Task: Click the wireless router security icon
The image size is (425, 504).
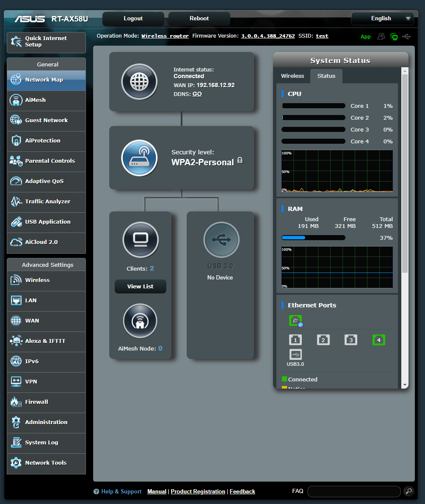Action: click(139, 158)
